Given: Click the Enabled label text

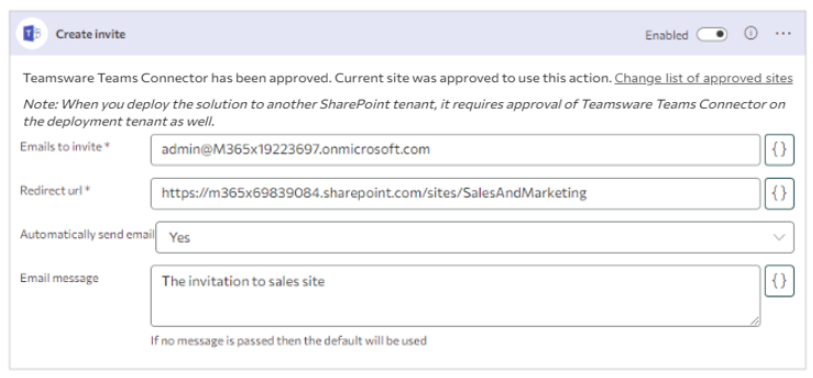Looking at the screenshot, I should 666,35.
